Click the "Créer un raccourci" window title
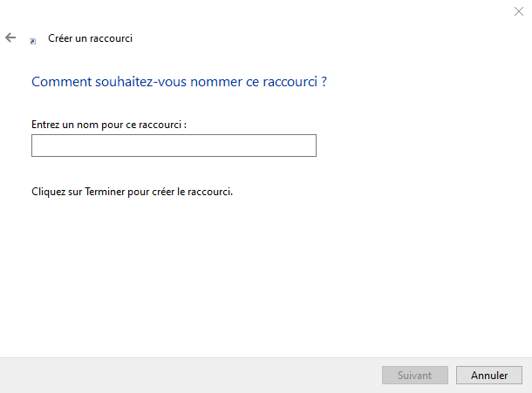The height and width of the screenshot is (393, 532). [x=90, y=38]
